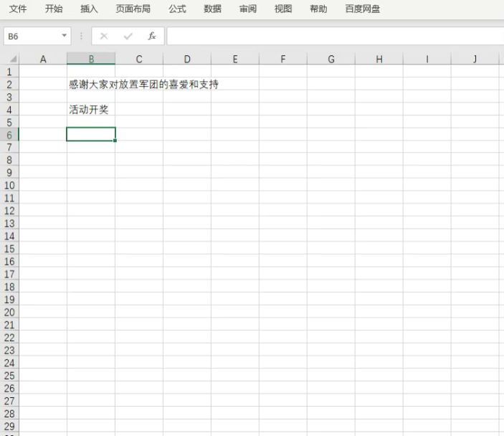
Task: Click the 百度网盘 tab
Action: pos(363,9)
